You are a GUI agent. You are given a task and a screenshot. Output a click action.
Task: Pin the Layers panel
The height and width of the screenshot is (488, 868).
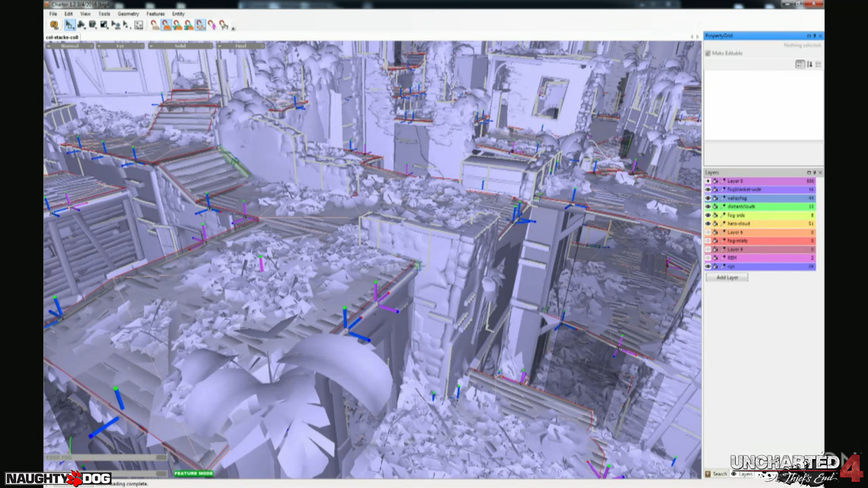point(814,173)
